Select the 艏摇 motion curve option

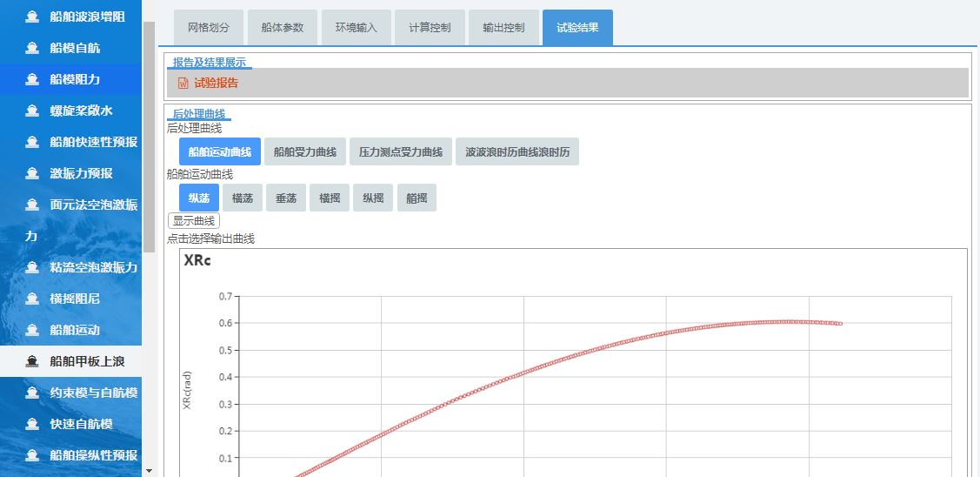(417, 198)
